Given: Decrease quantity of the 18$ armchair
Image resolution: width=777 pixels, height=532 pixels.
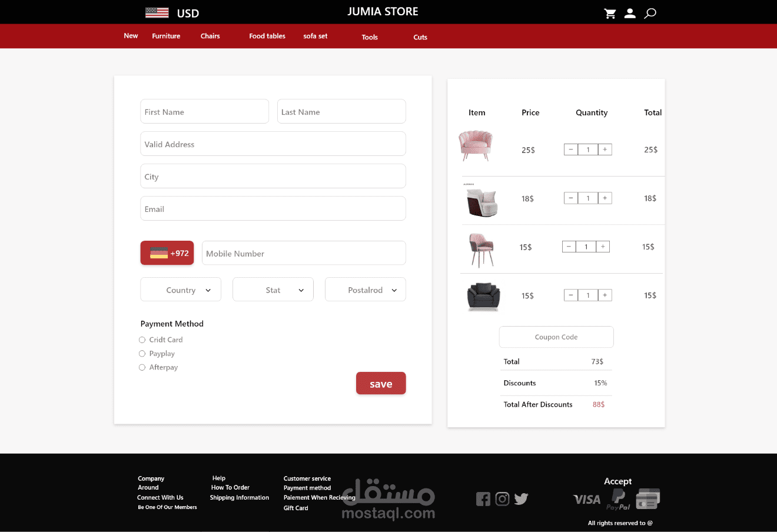Looking at the screenshot, I should [x=571, y=198].
